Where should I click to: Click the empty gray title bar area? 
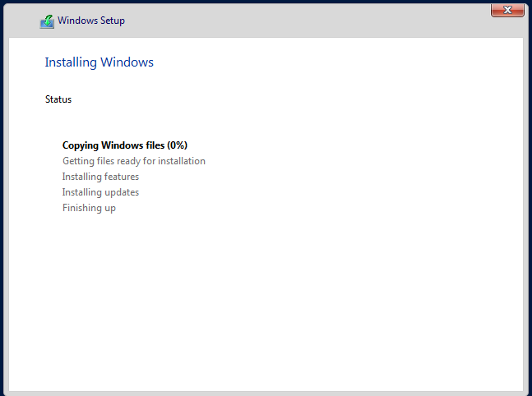[x=305, y=21]
